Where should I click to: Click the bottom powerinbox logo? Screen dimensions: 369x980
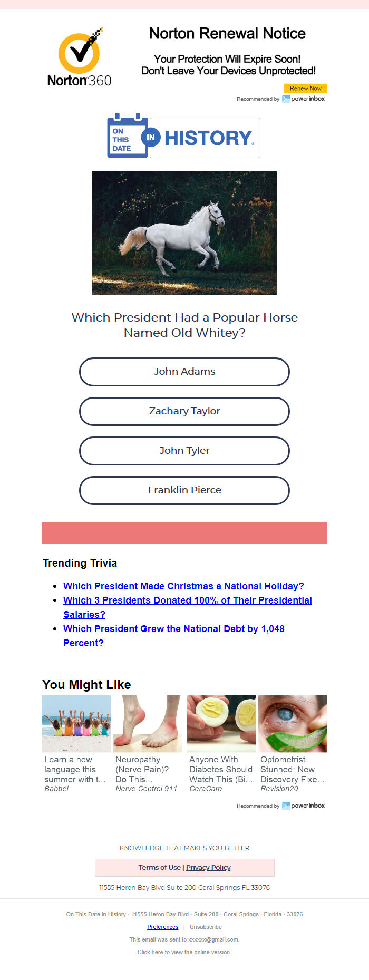(304, 806)
